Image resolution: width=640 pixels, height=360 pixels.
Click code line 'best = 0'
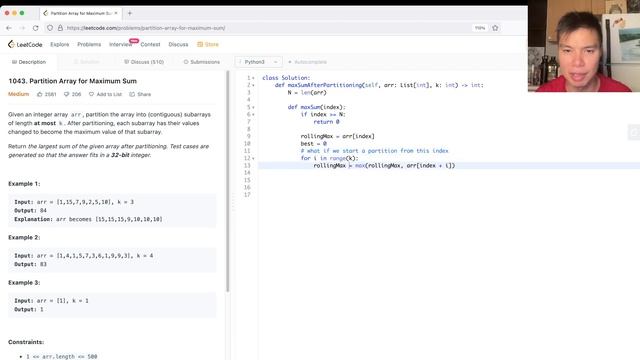click(x=313, y=144)
